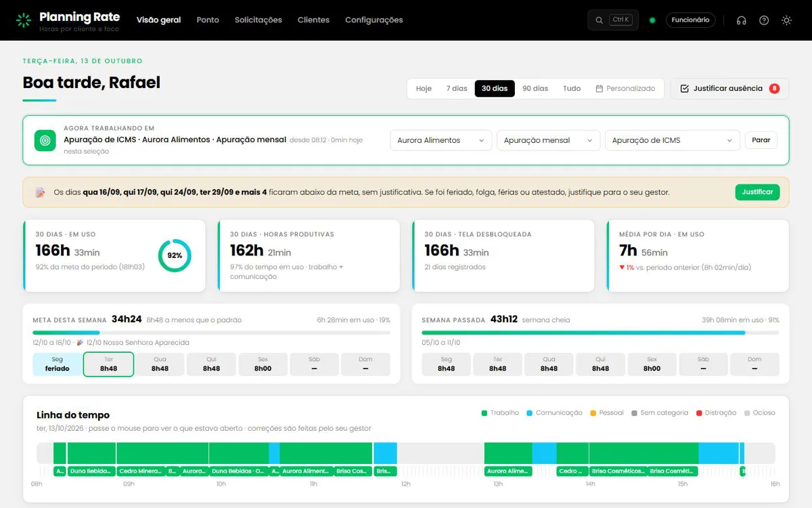812x508 pixels.
Task: Open the Apuração mensal dropdown
Action: [548, 140]
